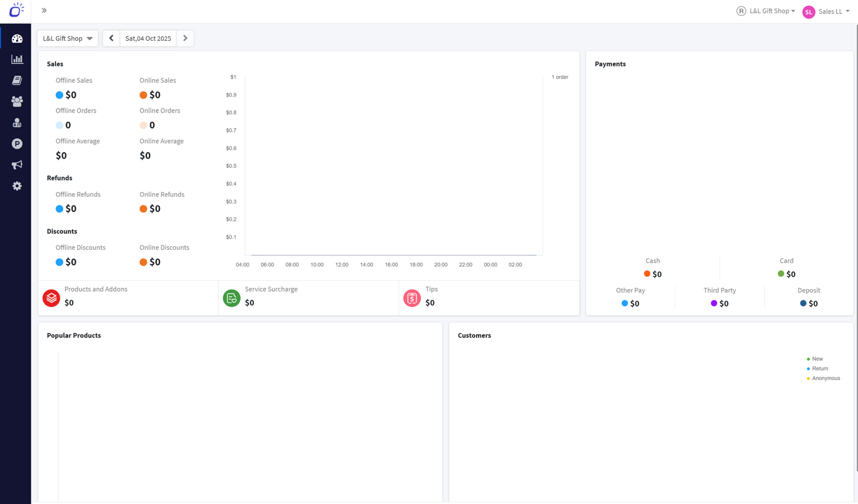This screenshot has height=504, width=858.
Task: Click the blue Offline Sales color dot
Action: click(x=60, y=95)
